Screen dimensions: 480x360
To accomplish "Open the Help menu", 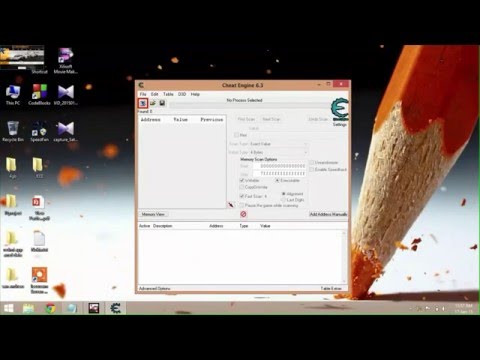I will tap(195, 94).
